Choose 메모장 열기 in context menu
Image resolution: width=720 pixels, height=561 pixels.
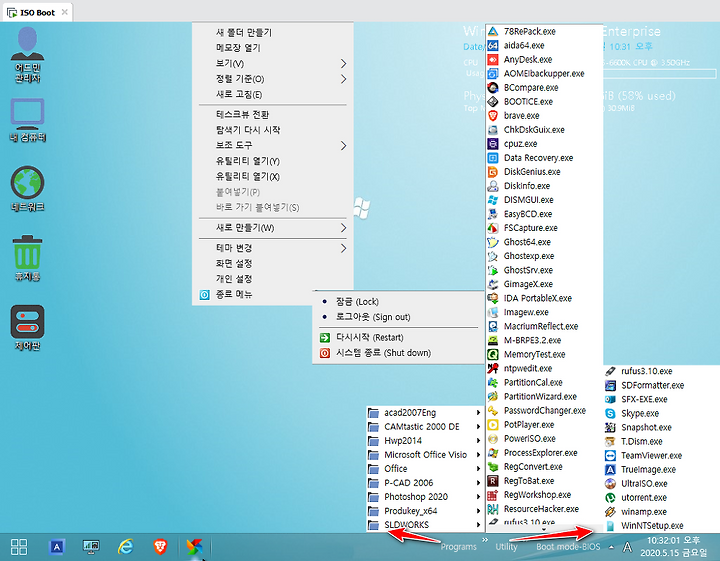coord(273,48)
